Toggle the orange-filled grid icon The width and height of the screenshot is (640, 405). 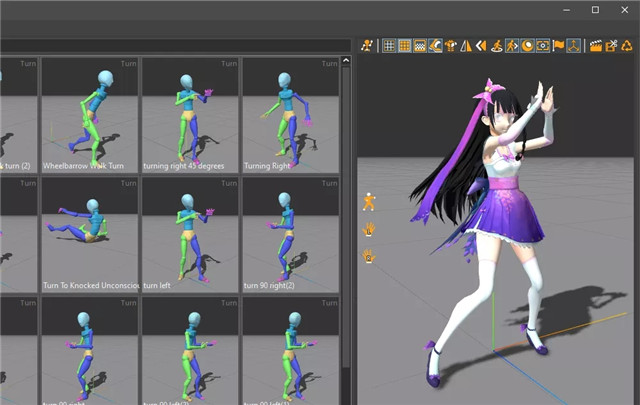(405, 45)
